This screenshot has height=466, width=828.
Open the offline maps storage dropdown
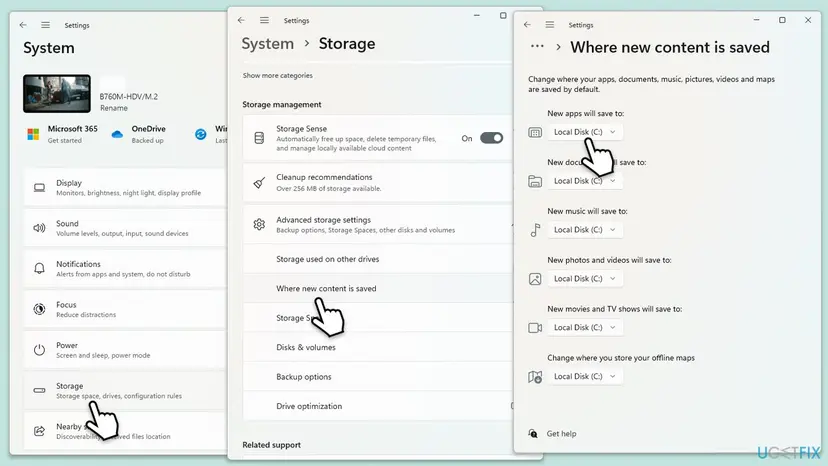(x=585, y=376)
